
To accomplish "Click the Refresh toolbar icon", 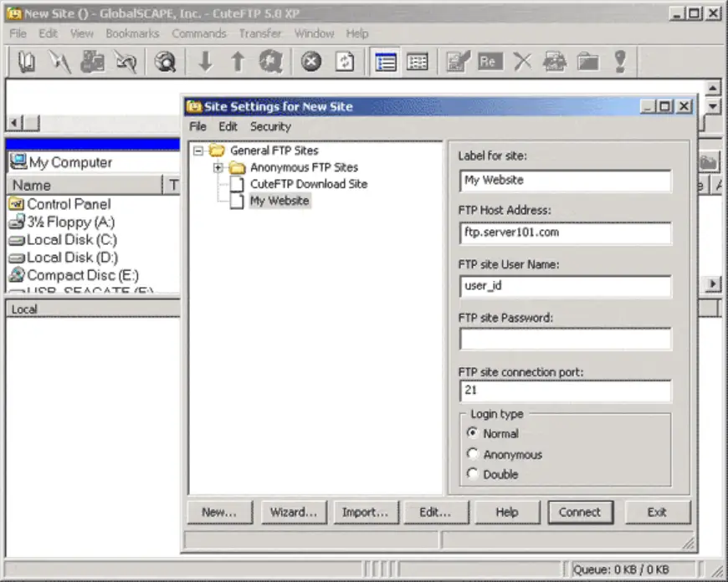I will click(x=345, y=62).
